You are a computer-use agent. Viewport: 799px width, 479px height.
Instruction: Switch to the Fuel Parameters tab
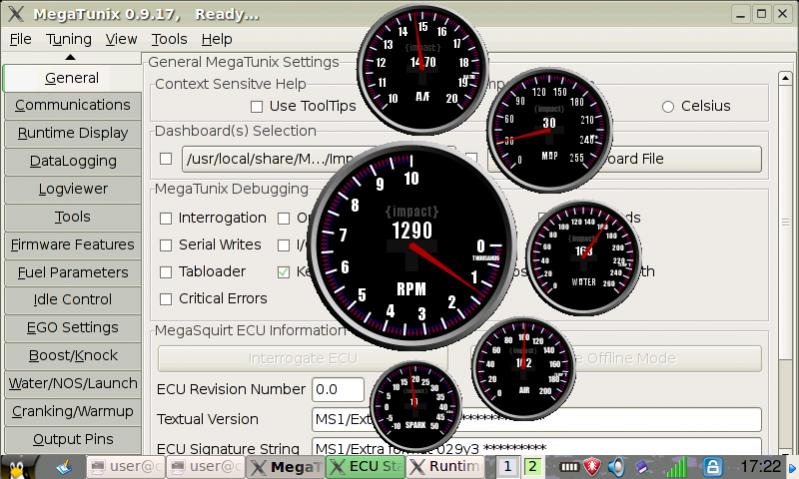click(72, 272)
